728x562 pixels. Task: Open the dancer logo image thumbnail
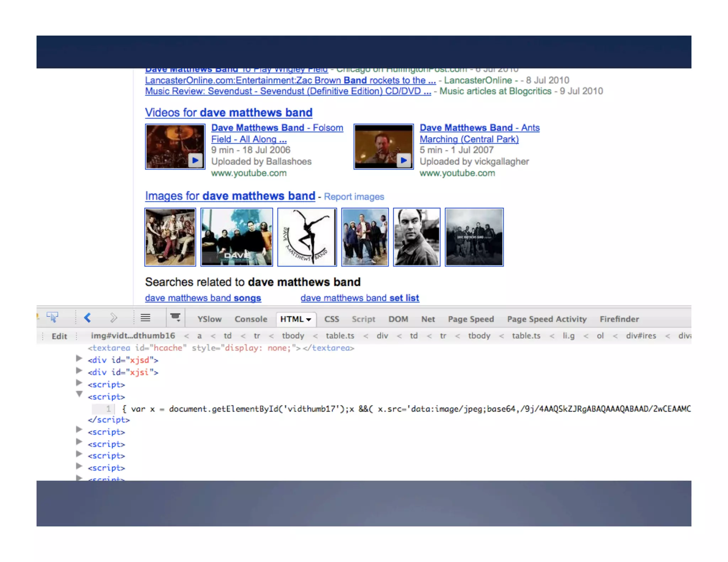[x=307, y=237]
